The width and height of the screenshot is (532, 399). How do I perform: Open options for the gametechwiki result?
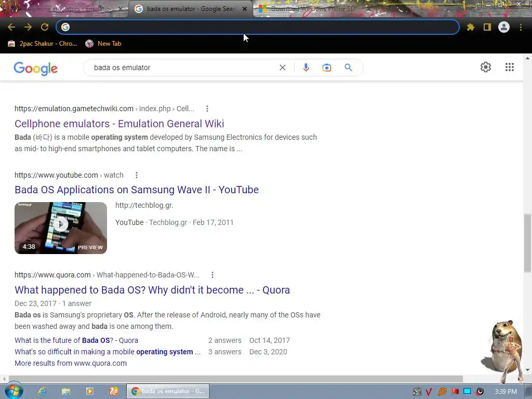[x=207, y=109]
